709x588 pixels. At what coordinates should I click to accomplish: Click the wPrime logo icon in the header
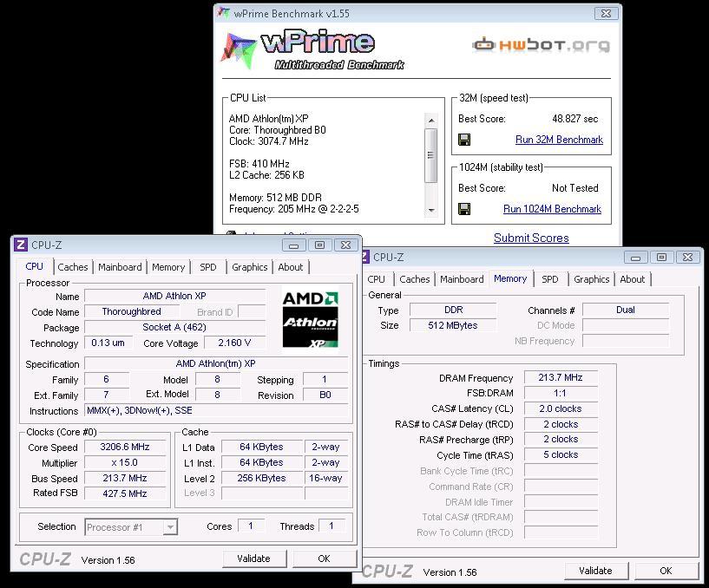pos(239,50)
